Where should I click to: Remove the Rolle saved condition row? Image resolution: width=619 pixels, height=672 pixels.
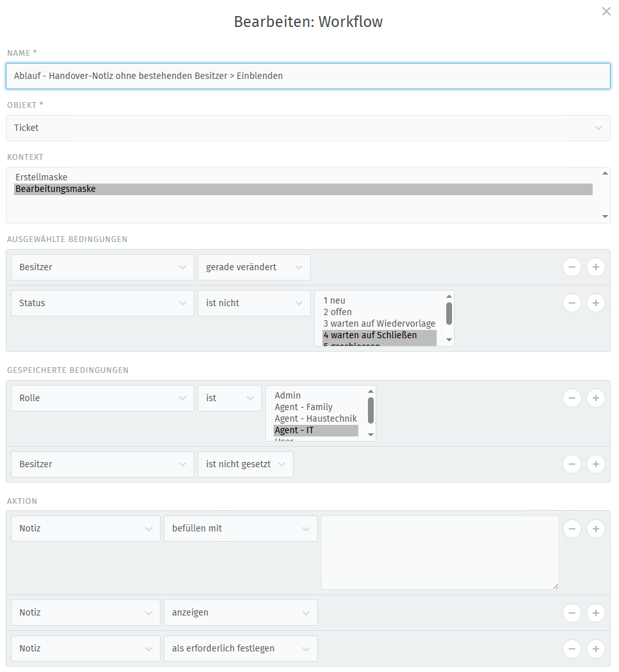coord(571,398)
